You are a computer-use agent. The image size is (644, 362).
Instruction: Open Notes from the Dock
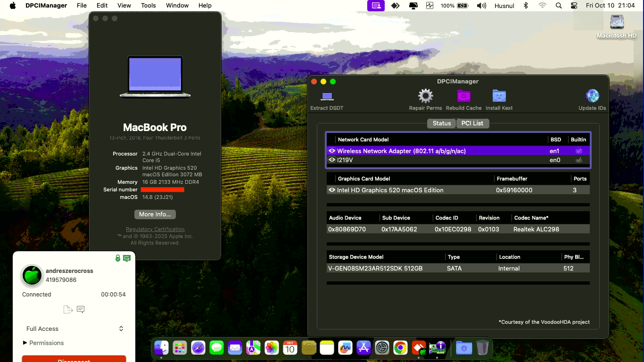tap(327, 348)
